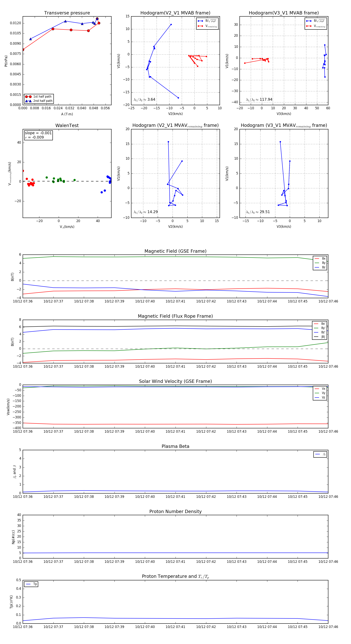
Task: Click 'V remaining' legend entry in V2_V1 MVAB hodogram
Action: (x=207, y=26)
